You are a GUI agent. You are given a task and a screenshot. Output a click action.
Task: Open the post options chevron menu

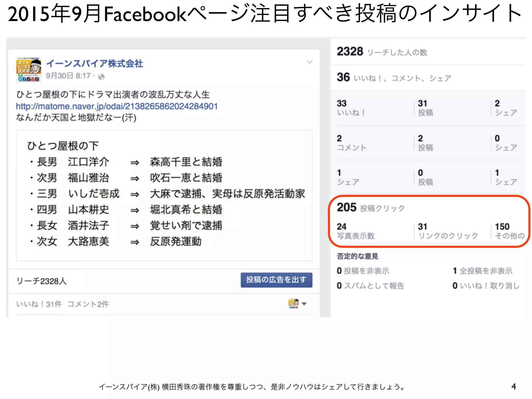coord(309,62)
